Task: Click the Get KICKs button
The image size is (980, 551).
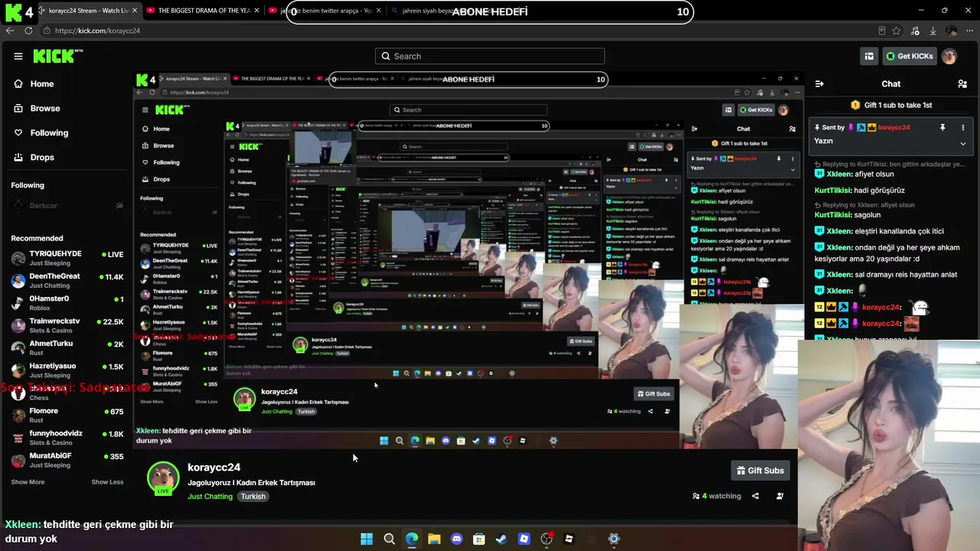Action: [x=909, y=56]
